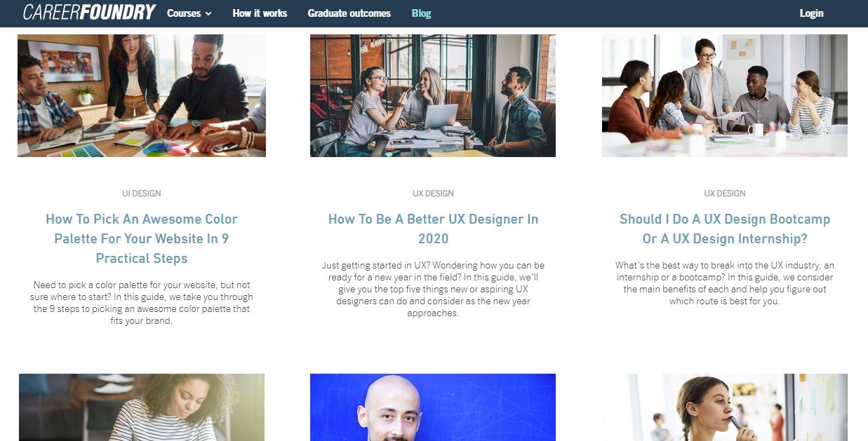This screenshot has height=441, width=868.
Task: Click the color palette article description text
Action: click(142, 303)
